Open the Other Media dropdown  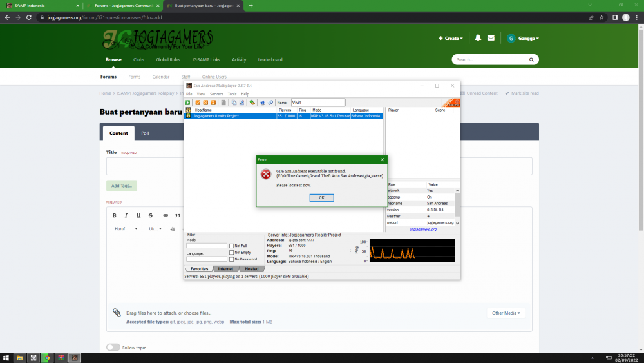(506, 313)
